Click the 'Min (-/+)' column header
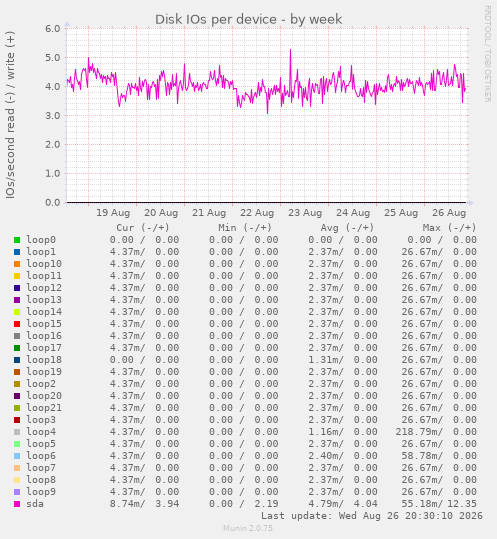 tap(245, 228)
